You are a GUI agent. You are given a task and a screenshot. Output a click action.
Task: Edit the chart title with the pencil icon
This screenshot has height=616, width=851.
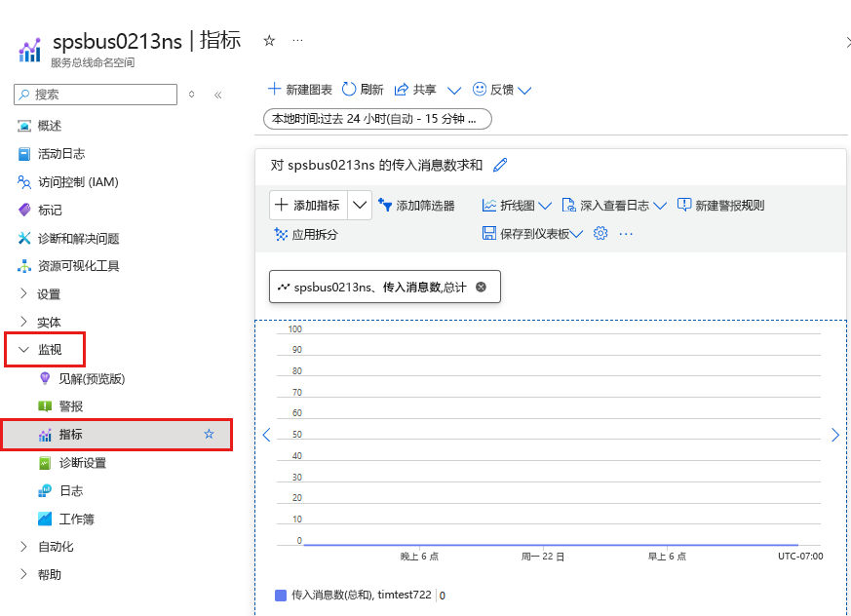click(500, 166)
